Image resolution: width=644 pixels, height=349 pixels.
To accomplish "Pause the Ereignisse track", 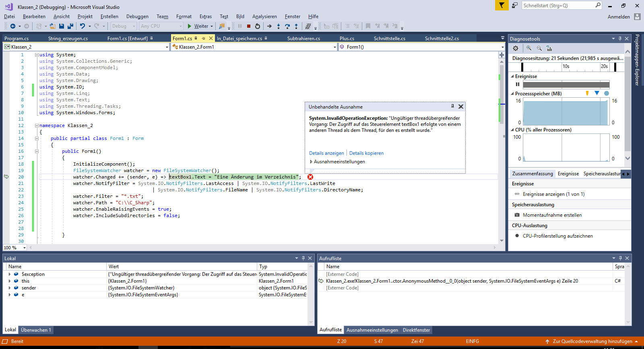I will (518, 84).
